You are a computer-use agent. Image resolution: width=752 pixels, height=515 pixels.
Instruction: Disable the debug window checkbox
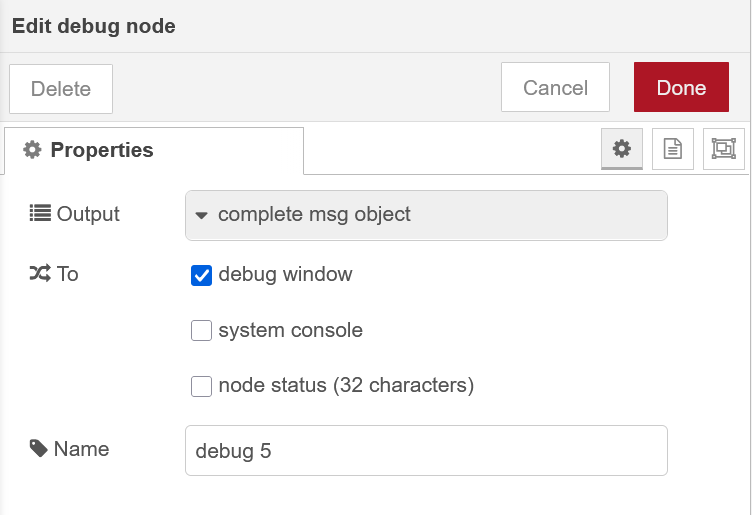pyautogui.click(x=201, y=275)
